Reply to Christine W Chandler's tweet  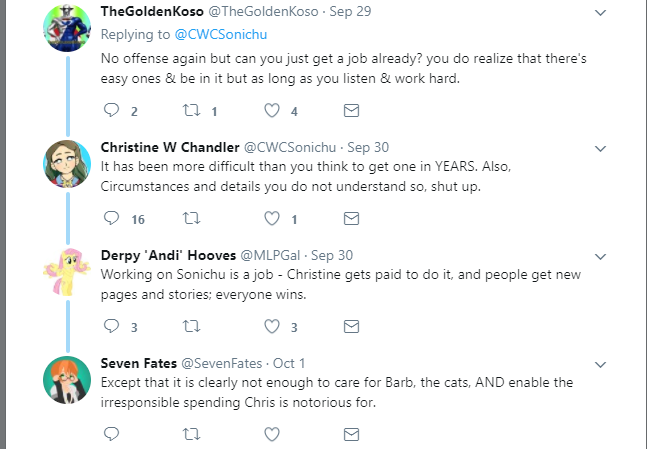pos(111,218)
